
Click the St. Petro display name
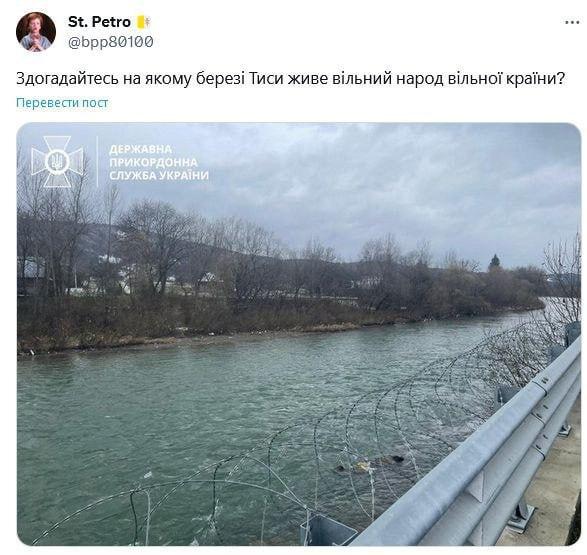pyautogui.click(x=99, y=22)
